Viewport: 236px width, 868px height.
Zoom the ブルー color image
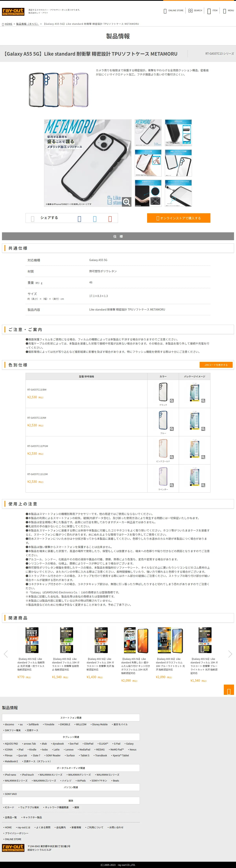point(172,429)
